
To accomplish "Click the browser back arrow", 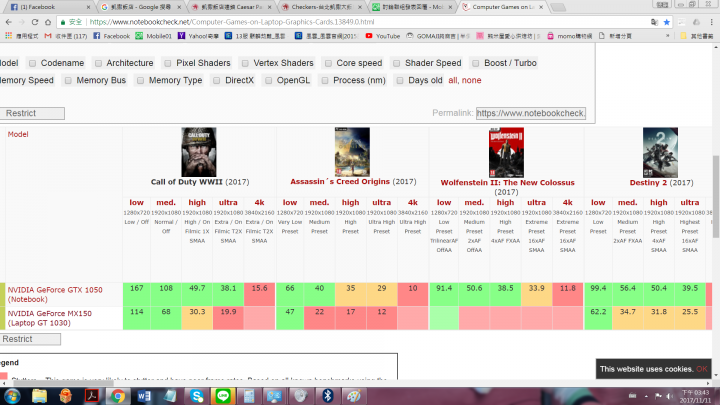I will tap(9, 22).
